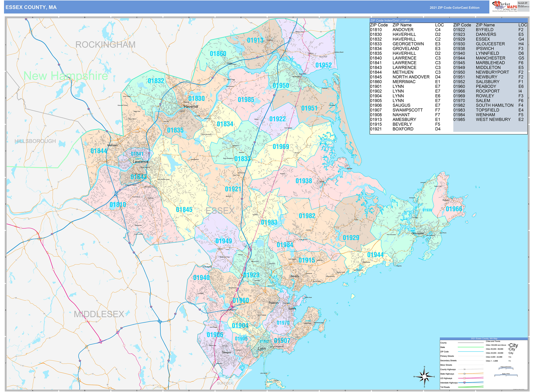Click the 01982 ZIP label on the map
Image resolution: width=534 pixels, height=392 pixels.
pos(307,216)
